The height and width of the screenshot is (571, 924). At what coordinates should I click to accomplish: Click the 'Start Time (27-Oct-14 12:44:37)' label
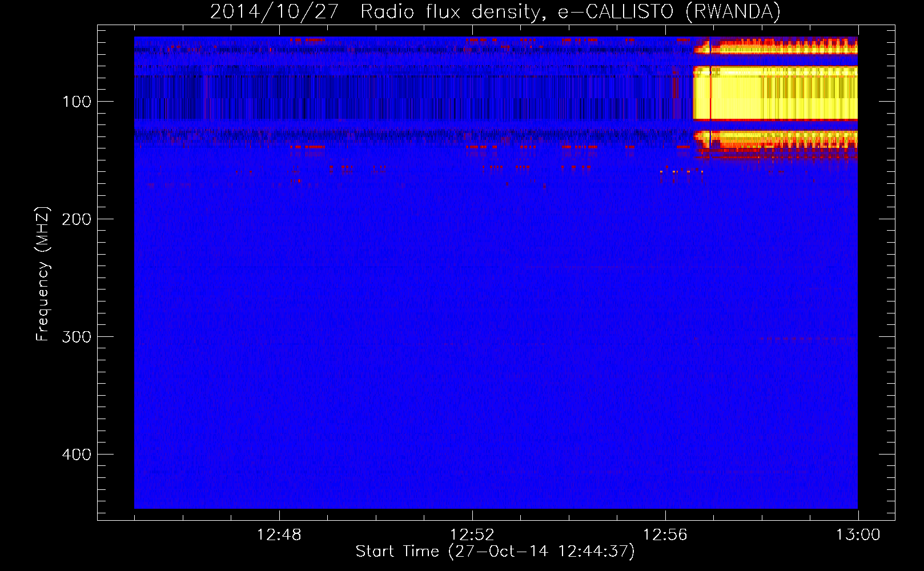[x=495, y=552]
